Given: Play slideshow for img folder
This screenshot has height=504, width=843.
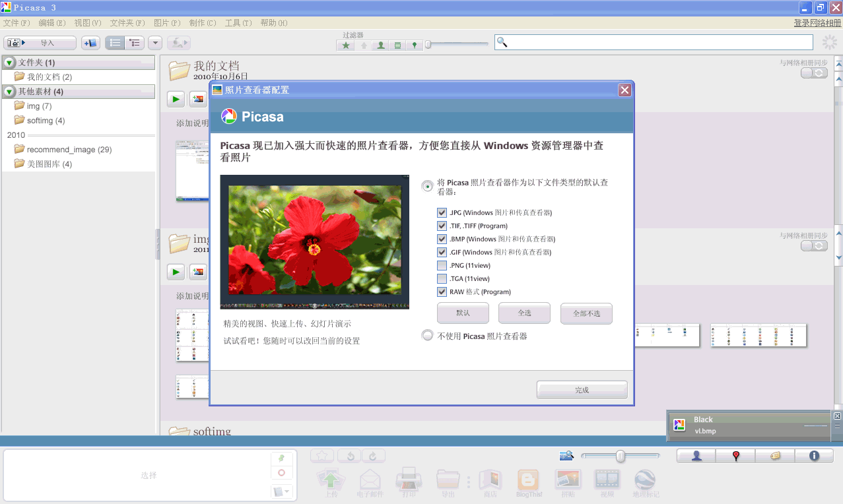Looking at the screenshot, I should (176, 272).
